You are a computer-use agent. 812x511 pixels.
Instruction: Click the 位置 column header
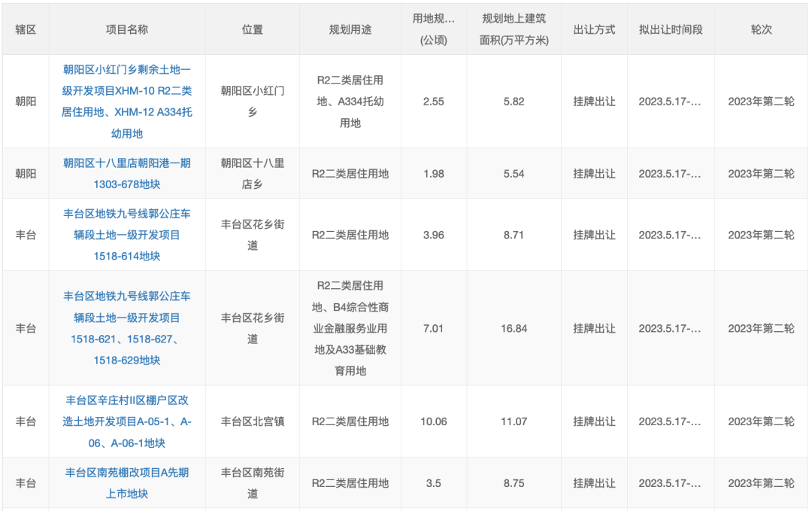pyautogui.click(x=253, y=29)
